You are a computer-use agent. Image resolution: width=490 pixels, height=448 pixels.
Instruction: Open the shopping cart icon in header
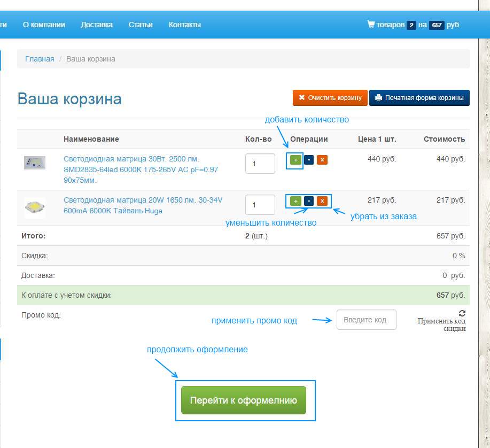[x=371, y=24]
